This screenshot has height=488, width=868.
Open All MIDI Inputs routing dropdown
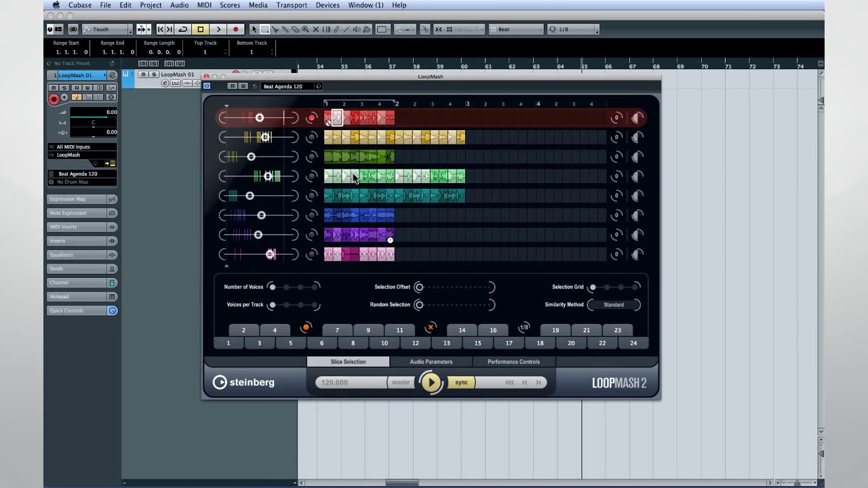point(82,146)
